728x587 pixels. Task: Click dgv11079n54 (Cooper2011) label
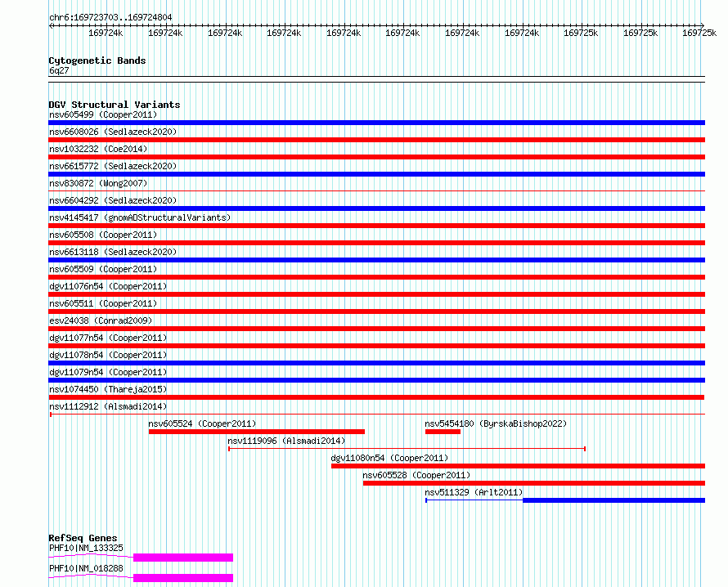(x=108, y=372)
